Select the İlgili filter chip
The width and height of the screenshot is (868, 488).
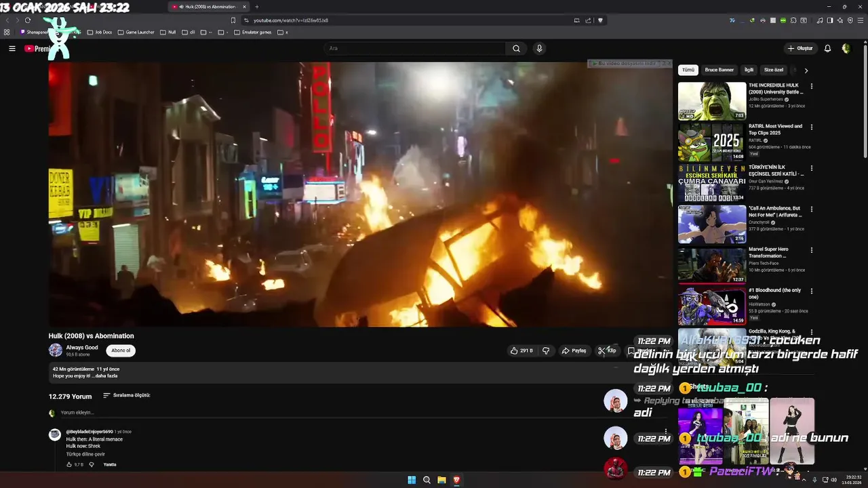tap(749, 70)
